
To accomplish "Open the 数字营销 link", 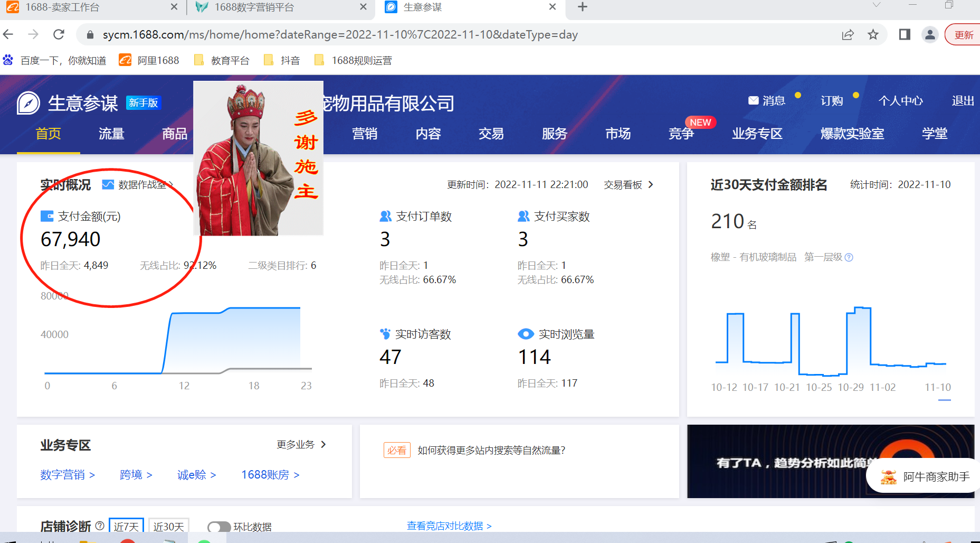I will click(x=67, y=474).
